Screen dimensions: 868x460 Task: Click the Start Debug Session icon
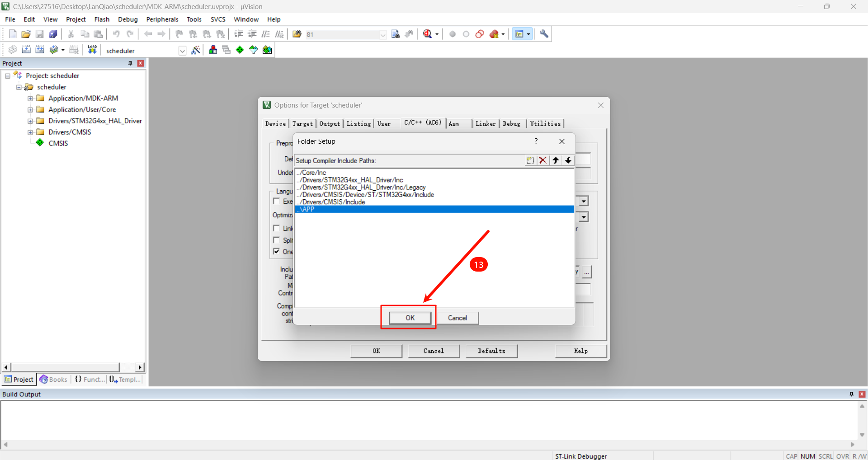tap(427, 34)
